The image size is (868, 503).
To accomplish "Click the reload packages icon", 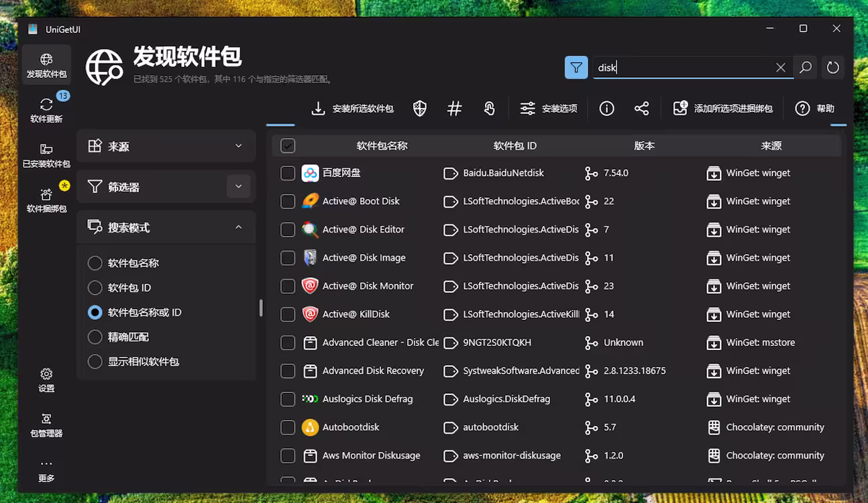I will (833, 67).
